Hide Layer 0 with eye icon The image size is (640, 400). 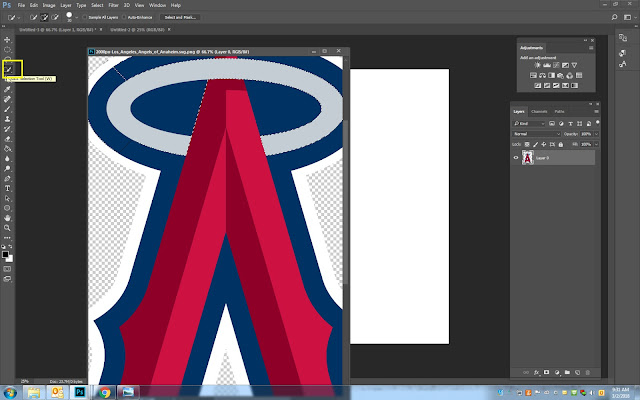point(516,158)
